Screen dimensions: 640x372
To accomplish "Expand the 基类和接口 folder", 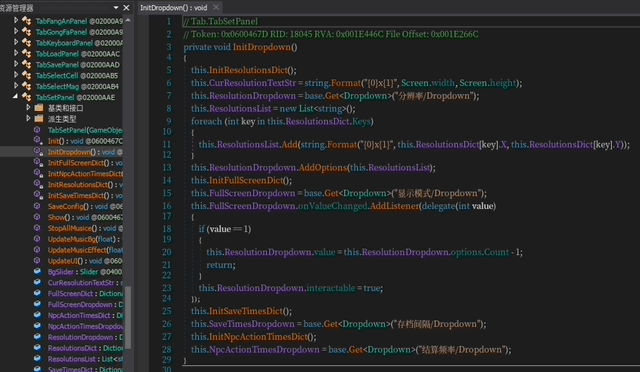I will click(28, 107).
